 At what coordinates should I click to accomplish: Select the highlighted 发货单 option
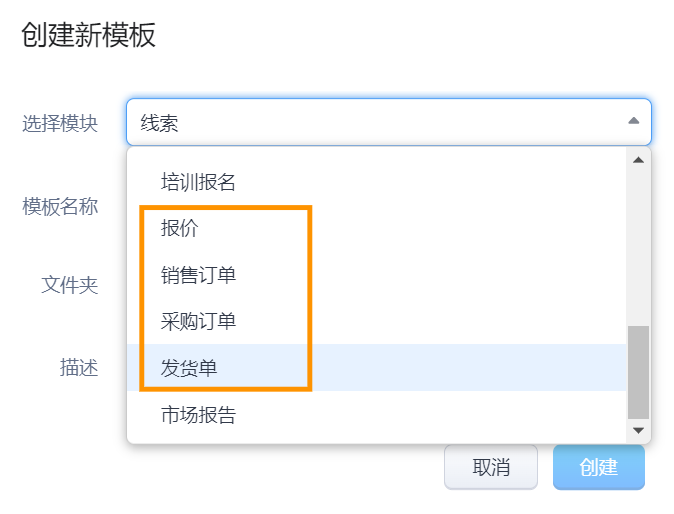(189, 368)
